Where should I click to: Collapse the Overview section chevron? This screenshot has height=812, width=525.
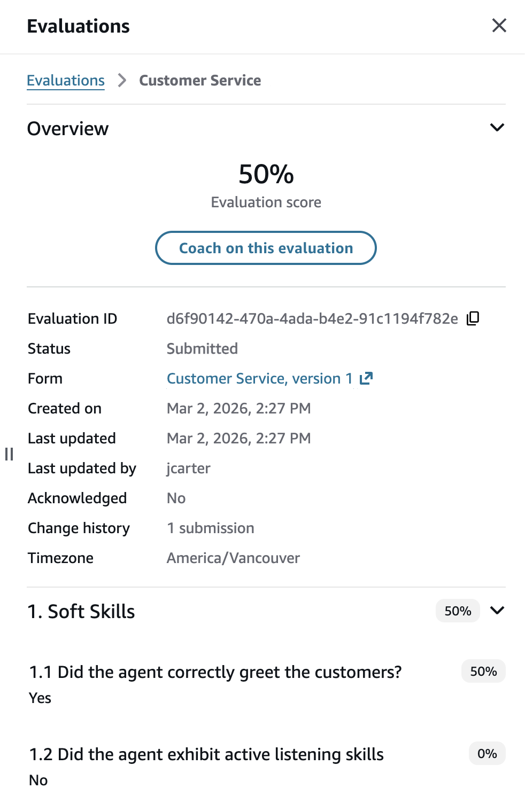(497, 127)
